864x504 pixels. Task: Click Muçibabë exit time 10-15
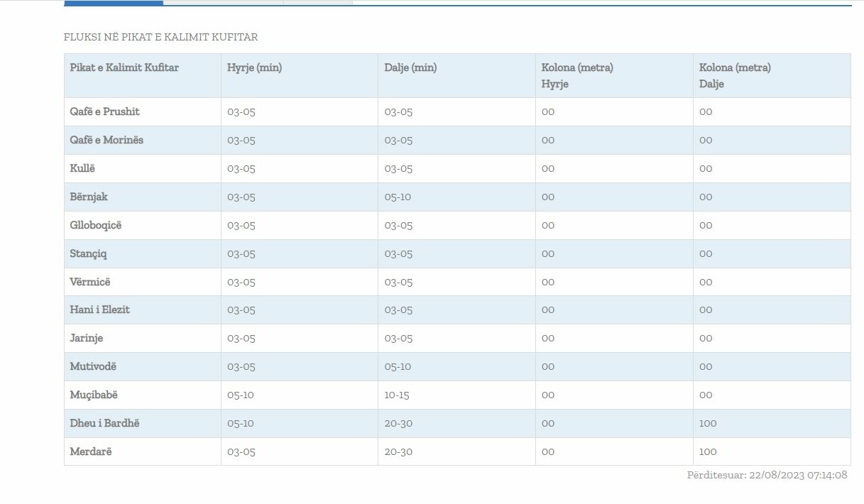[397, 395]
